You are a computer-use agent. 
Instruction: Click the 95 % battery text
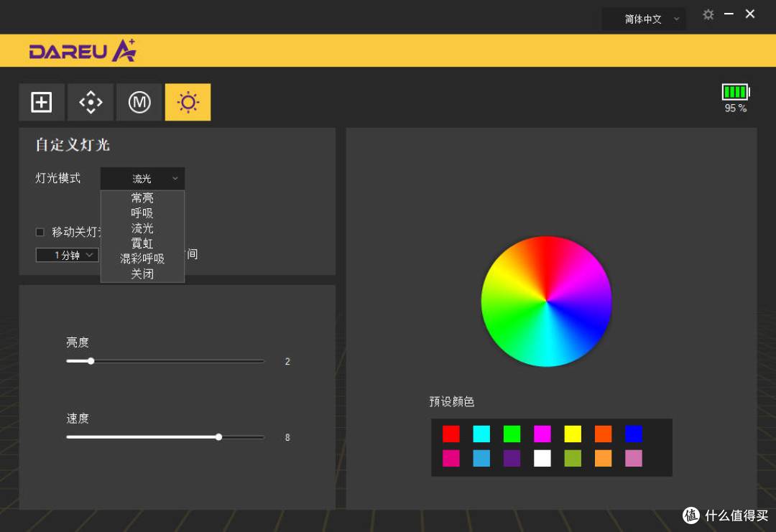(736, 108)
